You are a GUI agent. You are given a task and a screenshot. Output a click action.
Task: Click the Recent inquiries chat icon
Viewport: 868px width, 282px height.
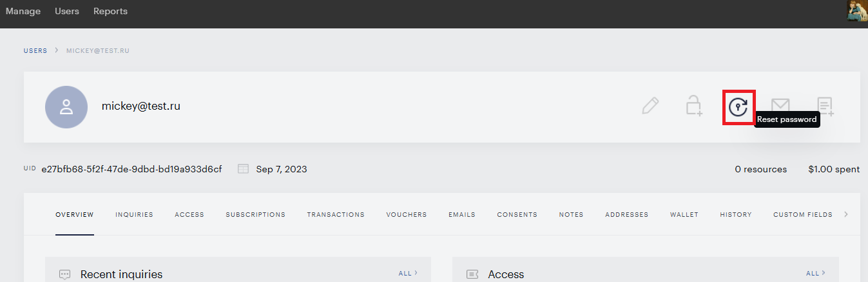click(x=64, y=274)
